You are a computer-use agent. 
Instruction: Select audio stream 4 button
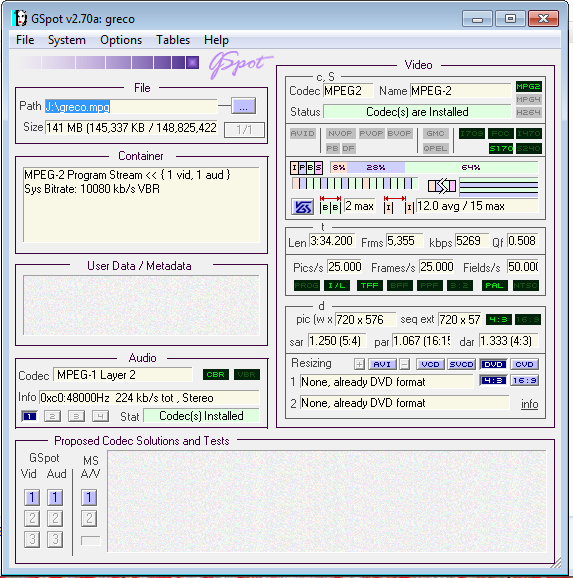[x=100, y=416]
